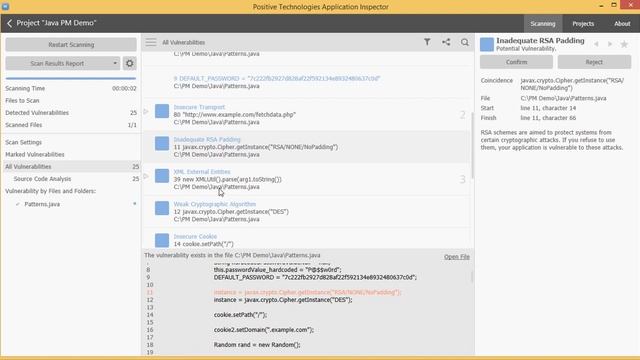Viewport: 640px width, 360px height.
Task: Click the Vulnerability by Files and Folders label
Action: pos(50,191)
